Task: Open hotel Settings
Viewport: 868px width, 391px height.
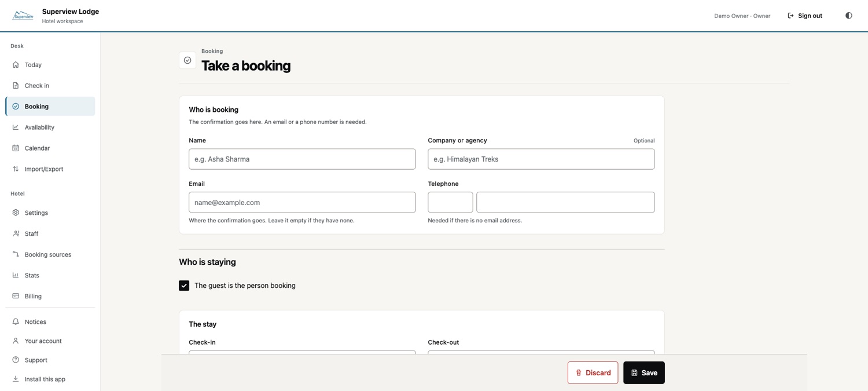Action: click(50, 213)
